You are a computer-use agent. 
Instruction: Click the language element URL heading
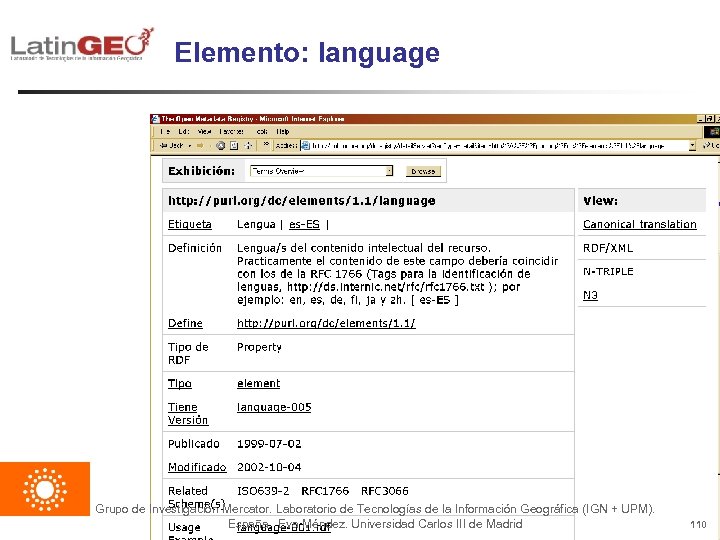(x=302, y=201)
